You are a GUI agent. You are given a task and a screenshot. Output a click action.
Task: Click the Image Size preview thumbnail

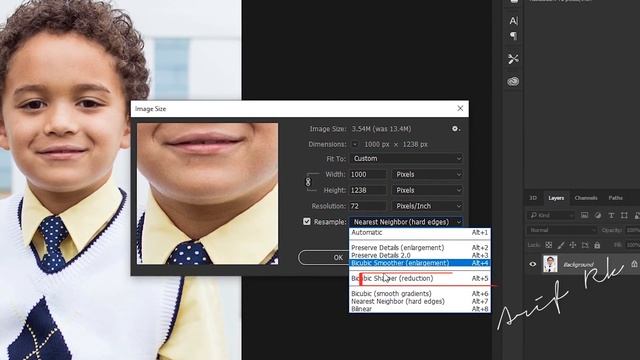click(207, 194)
